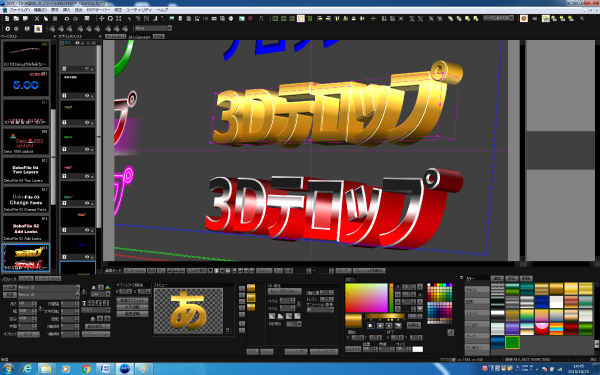Click the green plus icon in top toolbar
Screen dimensions: 600x375
click(373, 18)
